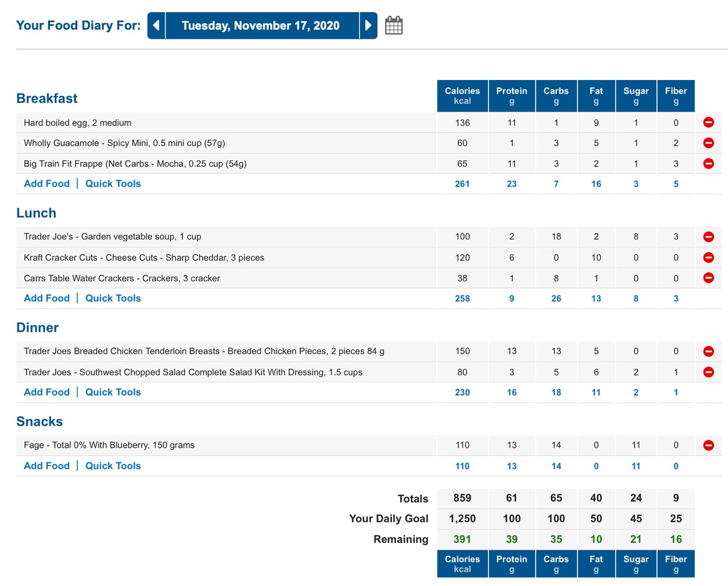
Task: Go to next day arrow
Action: (x=368, y=25)
